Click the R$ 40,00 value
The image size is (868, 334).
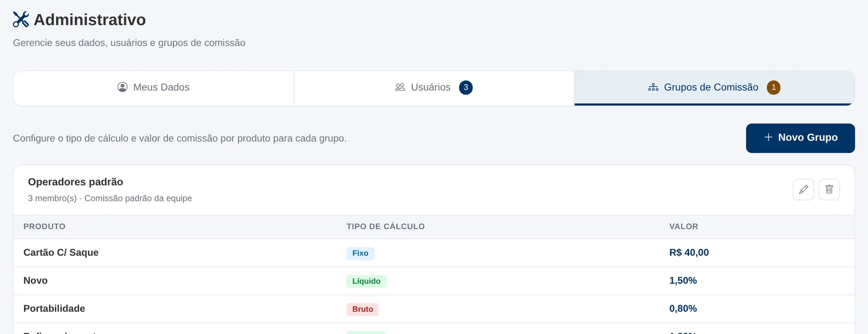(689, 253)
